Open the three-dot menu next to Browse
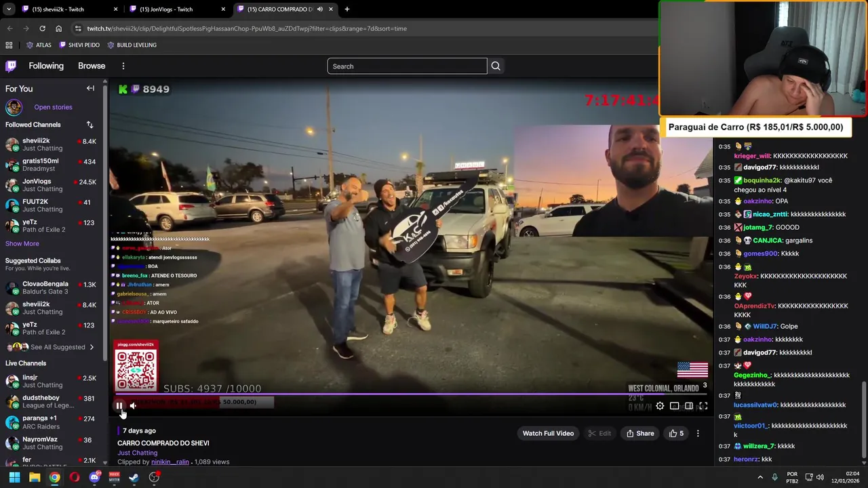Image resolution: width=868 pixels, height=488 pixels. 123,66
